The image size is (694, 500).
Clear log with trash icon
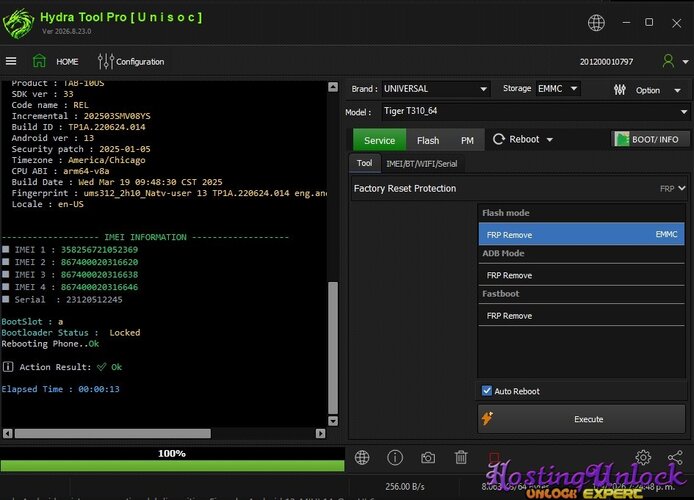click(461, 458)
